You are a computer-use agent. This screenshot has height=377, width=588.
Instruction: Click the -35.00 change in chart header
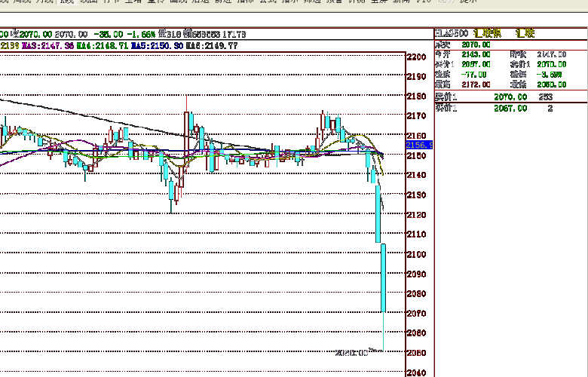coord(108,35)
